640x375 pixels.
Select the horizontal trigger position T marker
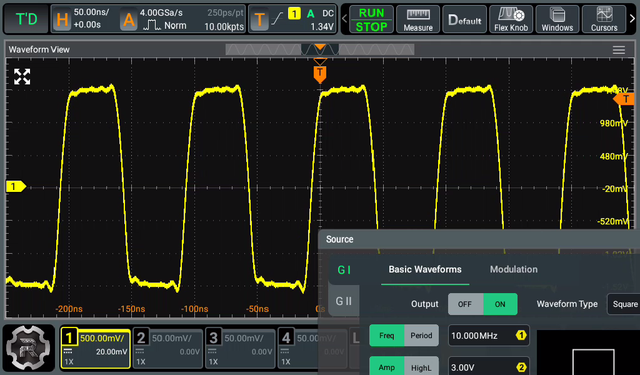(320, 74)
